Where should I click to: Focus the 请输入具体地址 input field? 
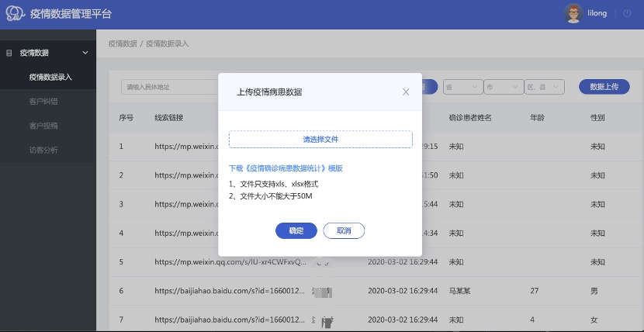pyautogui.click(x=170, y=87)
